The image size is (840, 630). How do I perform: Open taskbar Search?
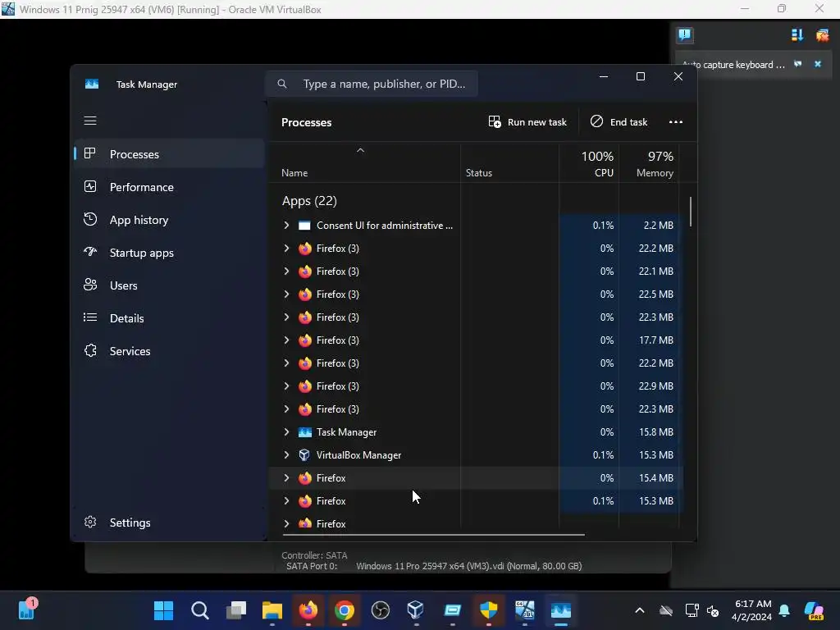click(x=200, y=610)
